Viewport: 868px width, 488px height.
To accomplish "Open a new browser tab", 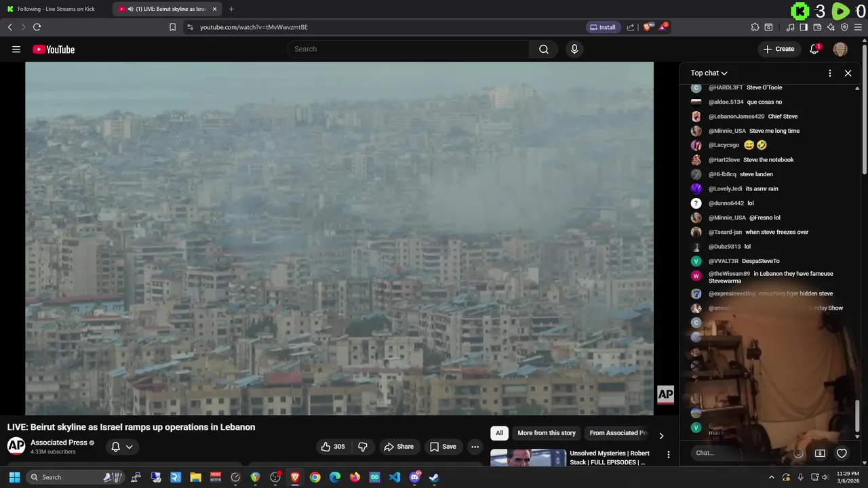I will click(x=231, y=9).
